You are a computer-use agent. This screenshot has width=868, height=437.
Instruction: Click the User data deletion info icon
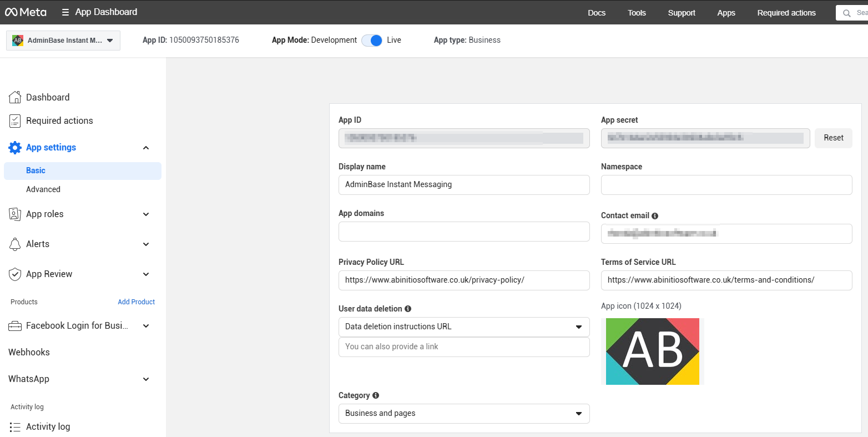coord(408,309)
